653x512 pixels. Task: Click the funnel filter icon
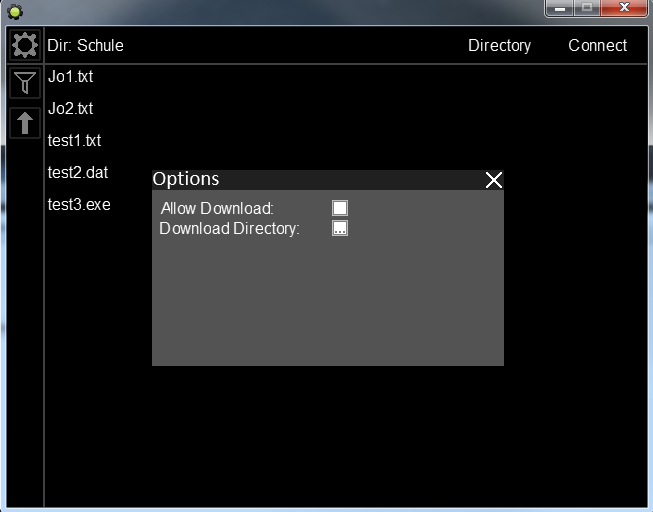[x=24, y=83]
